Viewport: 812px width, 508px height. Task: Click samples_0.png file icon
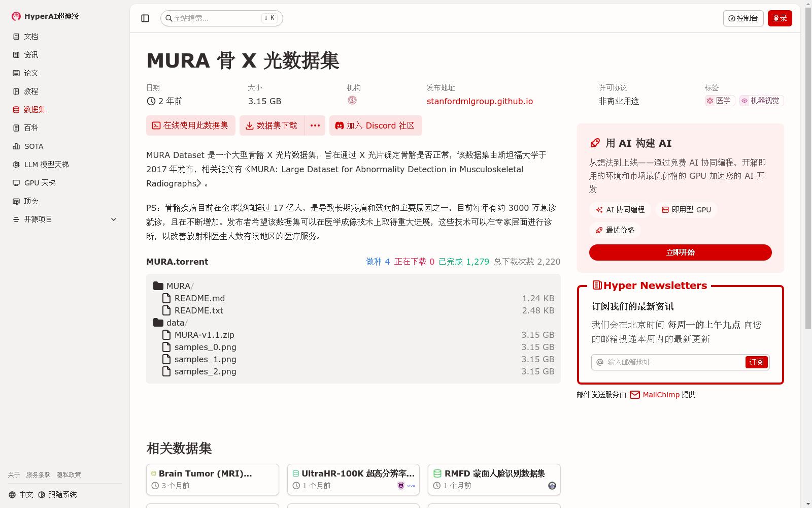[166, 347]
